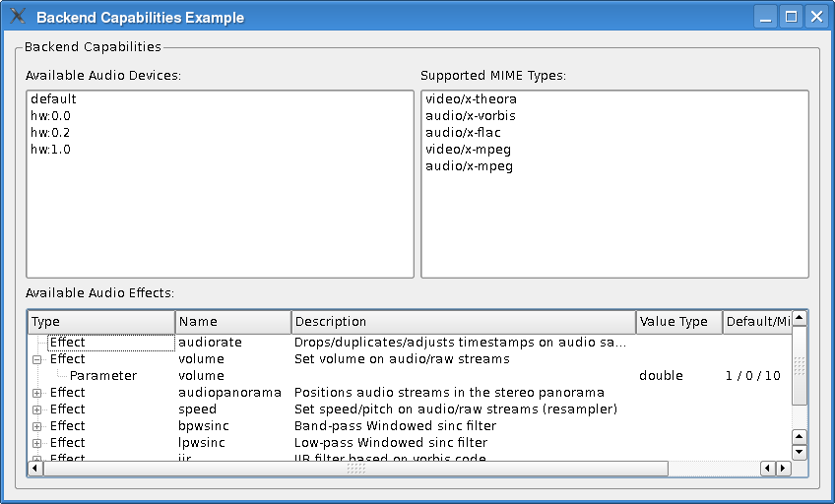Viewport: 835px width, 504px height.
Task: Select video/x-theora MIME type
Action: click(471, 99)
